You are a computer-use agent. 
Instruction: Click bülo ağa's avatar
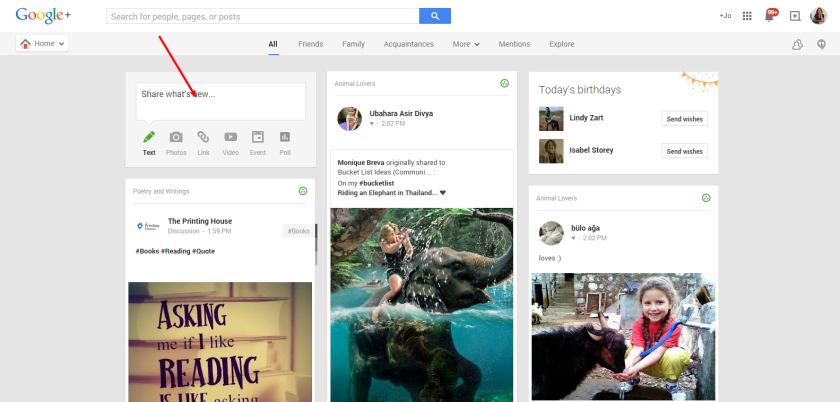tap(551, 233)
